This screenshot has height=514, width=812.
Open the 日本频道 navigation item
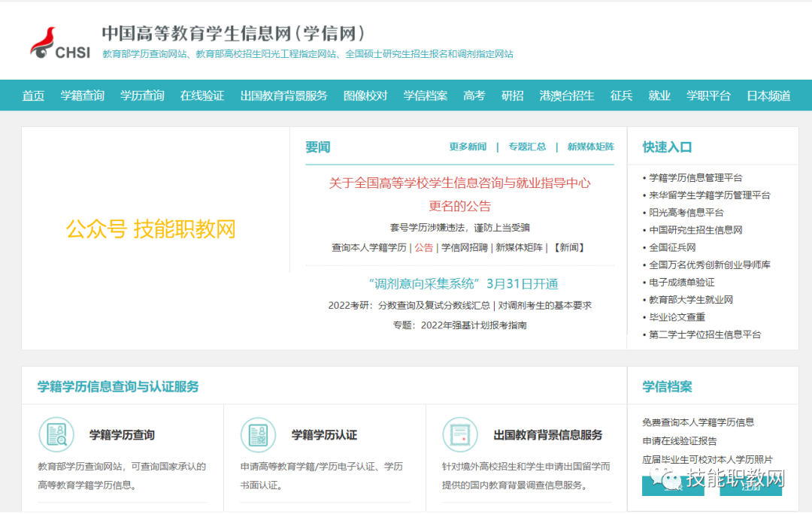(x=768, y=95)
